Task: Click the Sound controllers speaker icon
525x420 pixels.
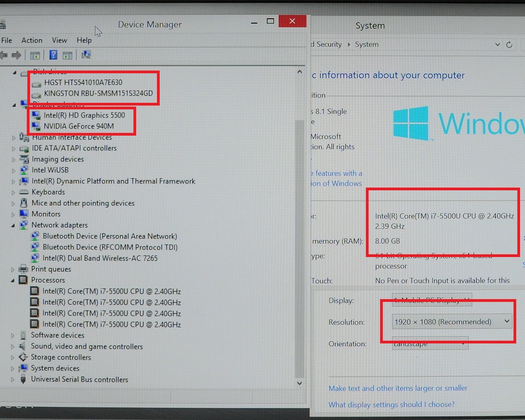Action: pyautogui.click(x=22, y=346)
